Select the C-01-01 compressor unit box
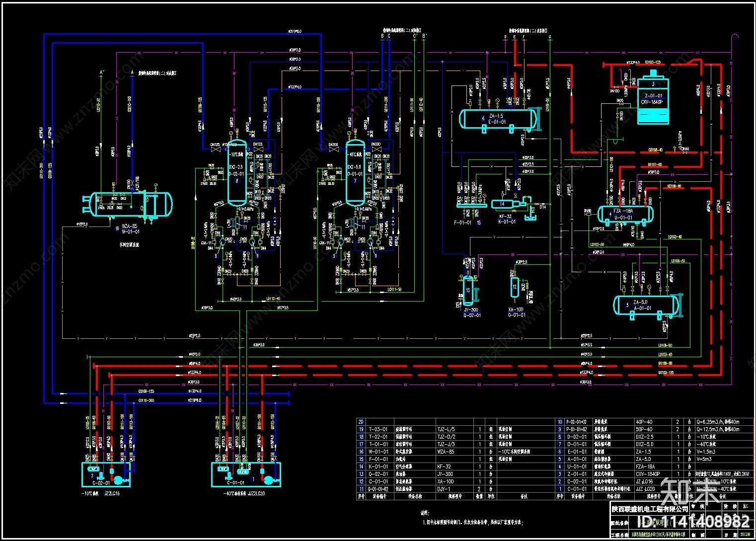This screenshot has height=541, width=756. (245, 474)
